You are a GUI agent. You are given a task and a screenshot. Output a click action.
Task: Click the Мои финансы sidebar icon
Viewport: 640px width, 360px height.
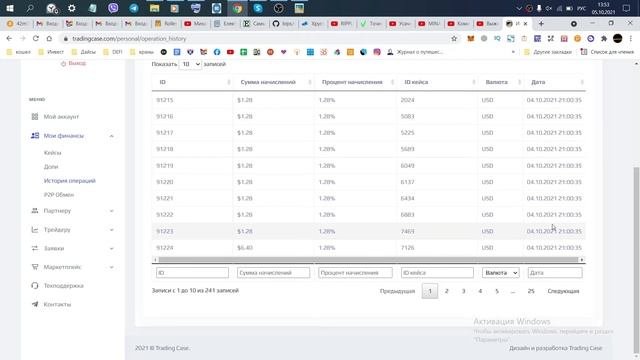click(x=35, y=136)
